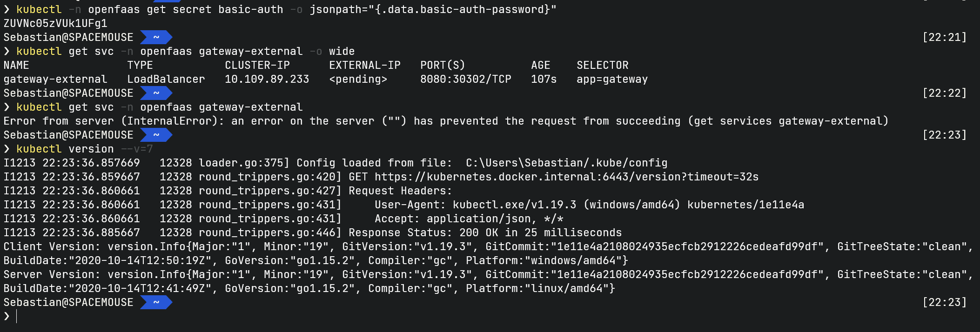Click the kubernetes.docker.internal URL in the GET line
The height and width of the screenshot is (332, 980).
(x=566, y=177)
